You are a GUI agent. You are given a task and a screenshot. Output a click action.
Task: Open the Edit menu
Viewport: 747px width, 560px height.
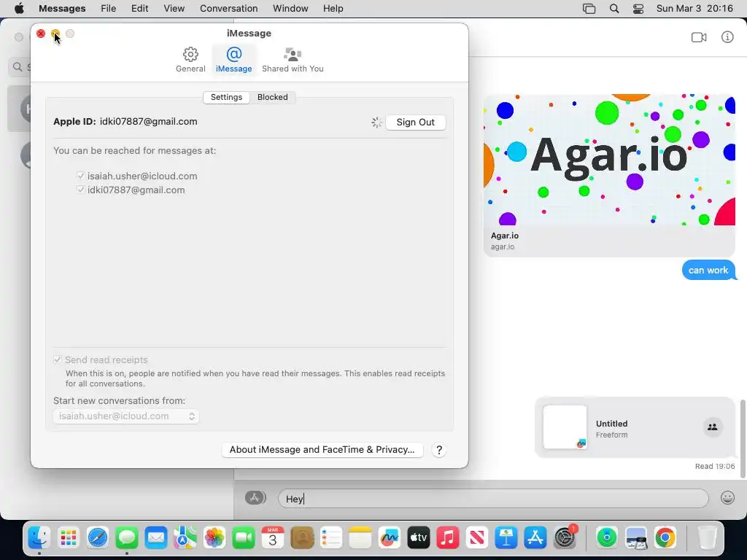pyautogui.click(x=139, y=9)
